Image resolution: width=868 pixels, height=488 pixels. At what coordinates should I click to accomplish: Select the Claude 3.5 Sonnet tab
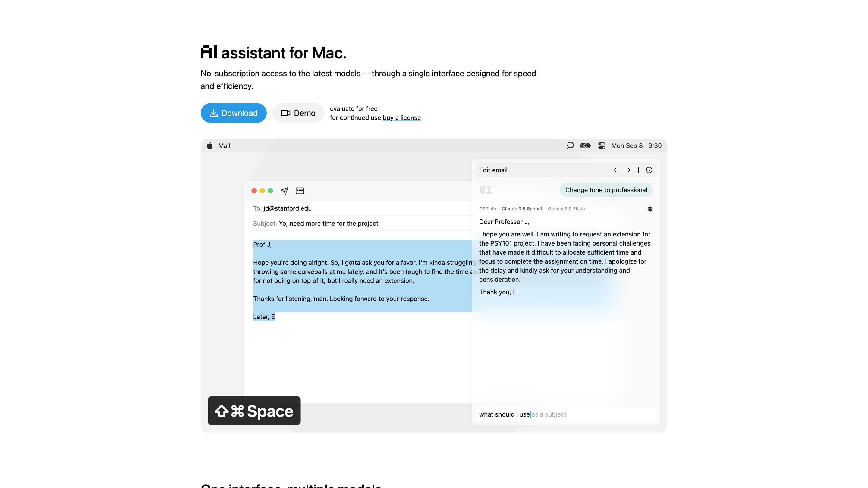click(x=522, y=209)
